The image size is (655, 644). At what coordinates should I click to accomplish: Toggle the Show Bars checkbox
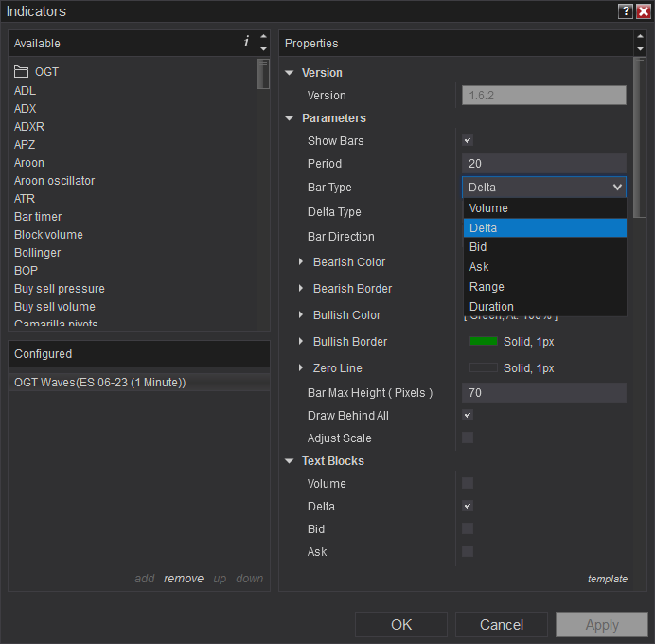coord(468,141)
